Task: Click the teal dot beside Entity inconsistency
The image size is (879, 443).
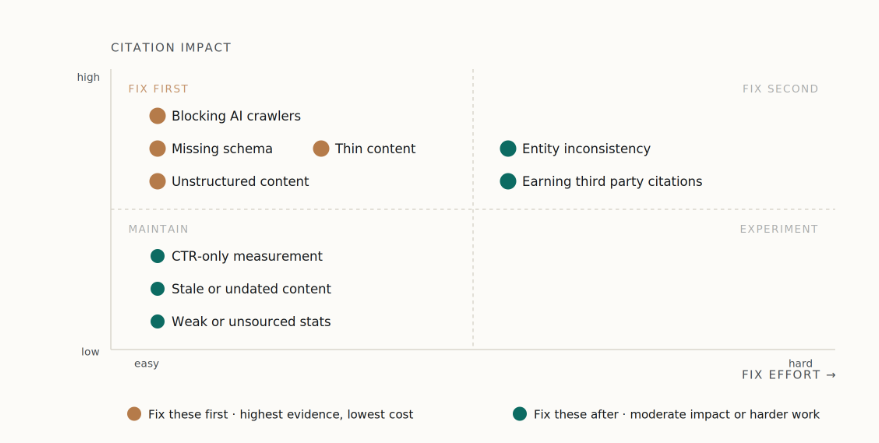Action: click(x=508, y=149)
